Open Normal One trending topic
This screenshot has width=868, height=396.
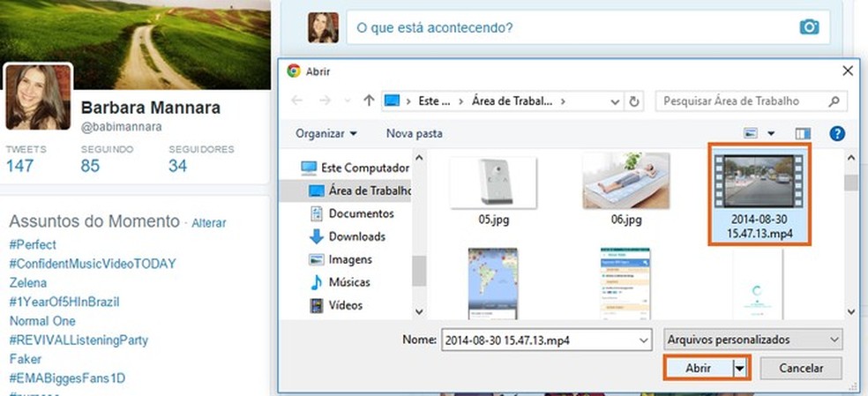pos(42,321)
